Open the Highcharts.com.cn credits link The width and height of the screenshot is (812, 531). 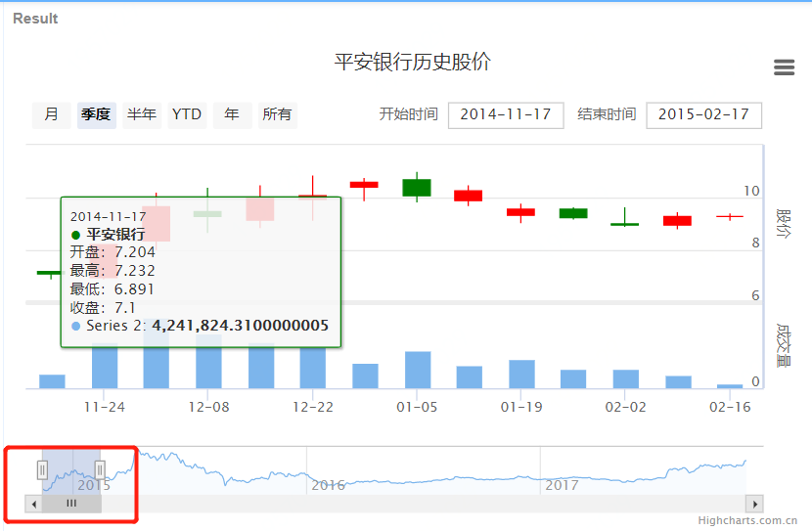[747, 520]
